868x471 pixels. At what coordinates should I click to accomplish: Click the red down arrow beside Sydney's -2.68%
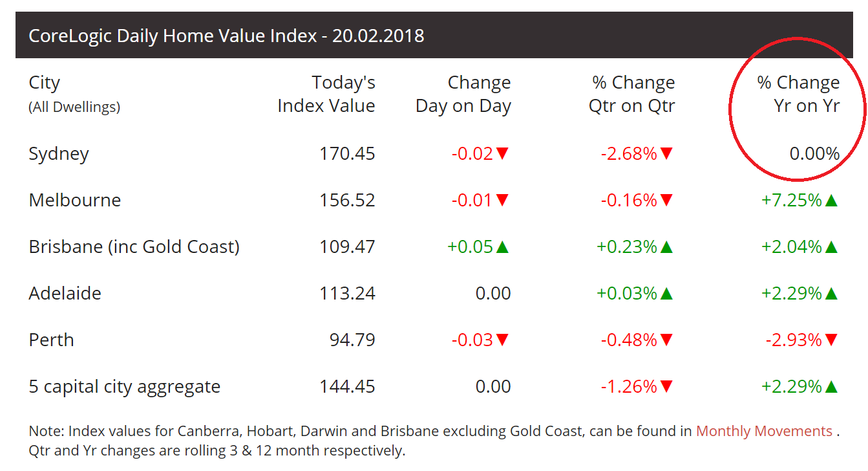(667, 154)
